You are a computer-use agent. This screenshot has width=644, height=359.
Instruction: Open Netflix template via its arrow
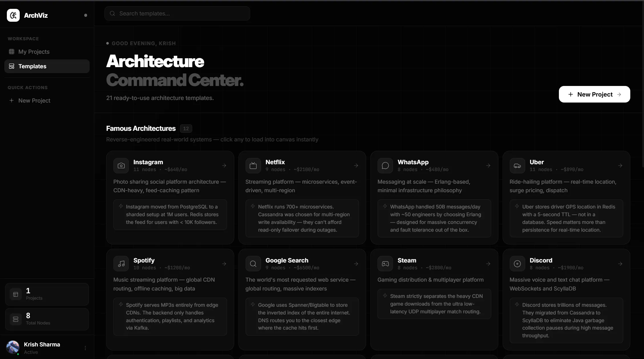coord(356,166)
